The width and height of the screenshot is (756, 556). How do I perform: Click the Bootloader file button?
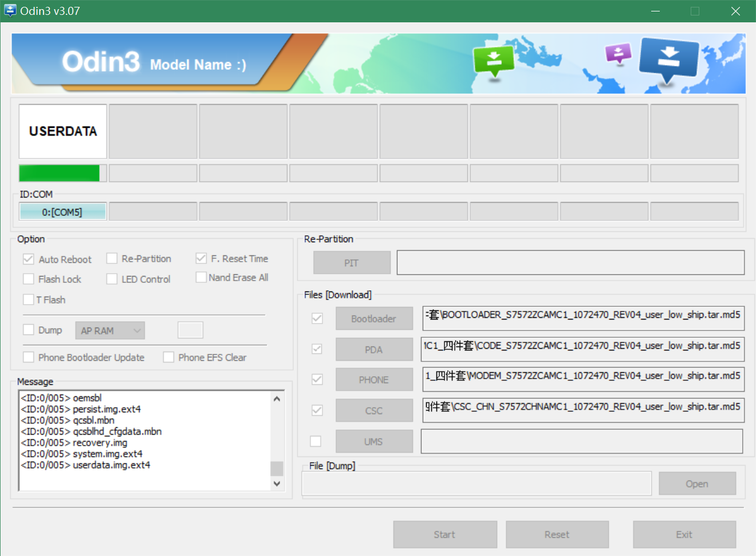(x=373, y=319)
